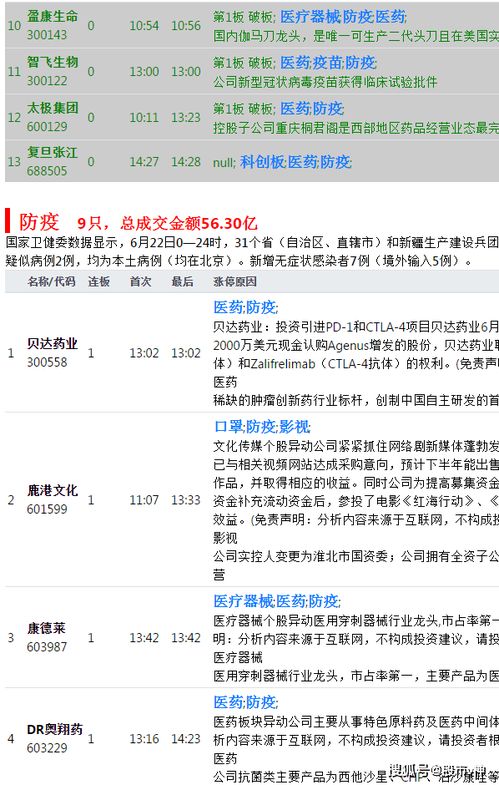The image size is (499, 785).
Task: Click the red 防疫 section heading
Action: [x=39, y=222]
